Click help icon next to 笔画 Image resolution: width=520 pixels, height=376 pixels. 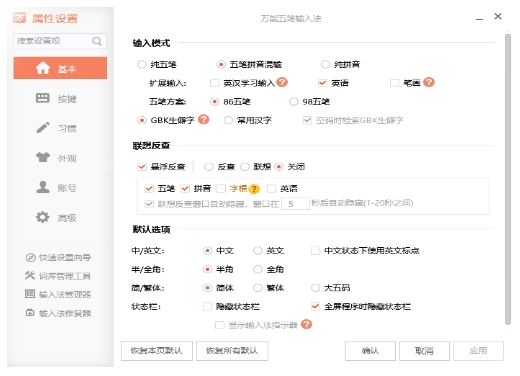[429, 82]
